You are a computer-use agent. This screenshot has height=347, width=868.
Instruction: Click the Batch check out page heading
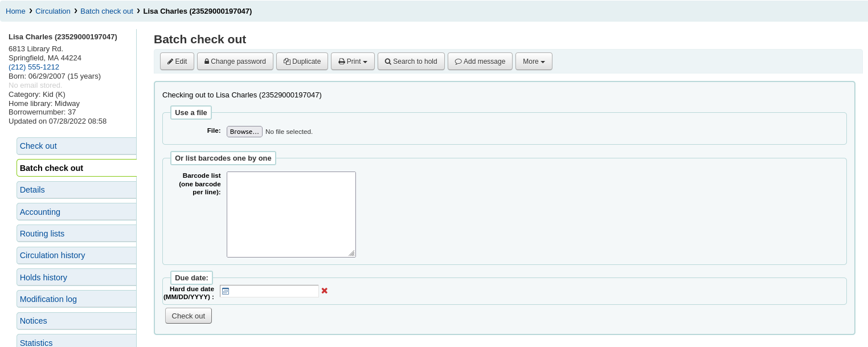tap(200, 39)
